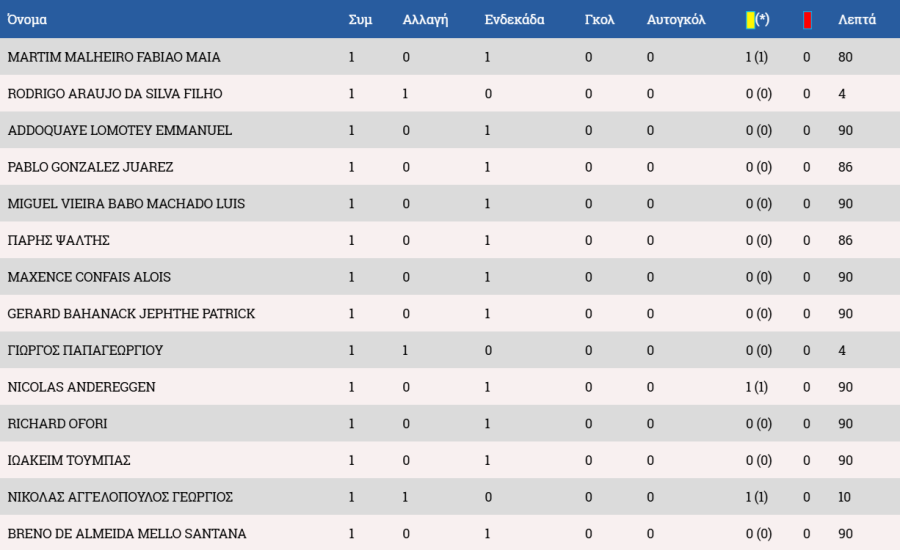The width and height of the screenshot is (900, 550).
Task: Click the red card icon in header
Action: coord(807,20)
